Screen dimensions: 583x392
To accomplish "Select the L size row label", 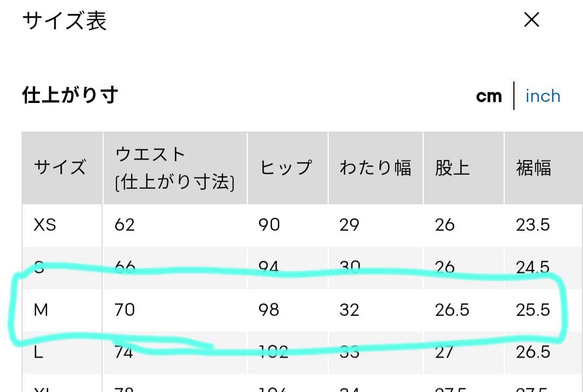I will [38, 352].
